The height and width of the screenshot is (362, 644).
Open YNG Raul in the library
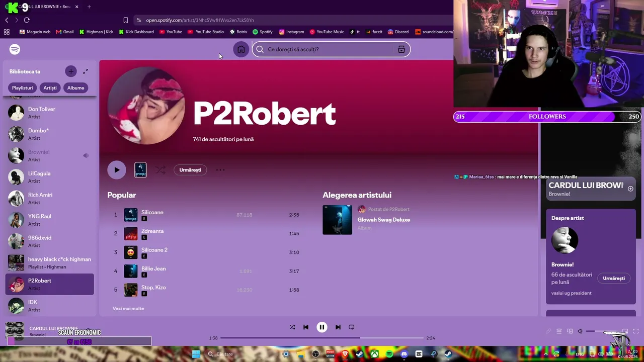pos(49,220)
